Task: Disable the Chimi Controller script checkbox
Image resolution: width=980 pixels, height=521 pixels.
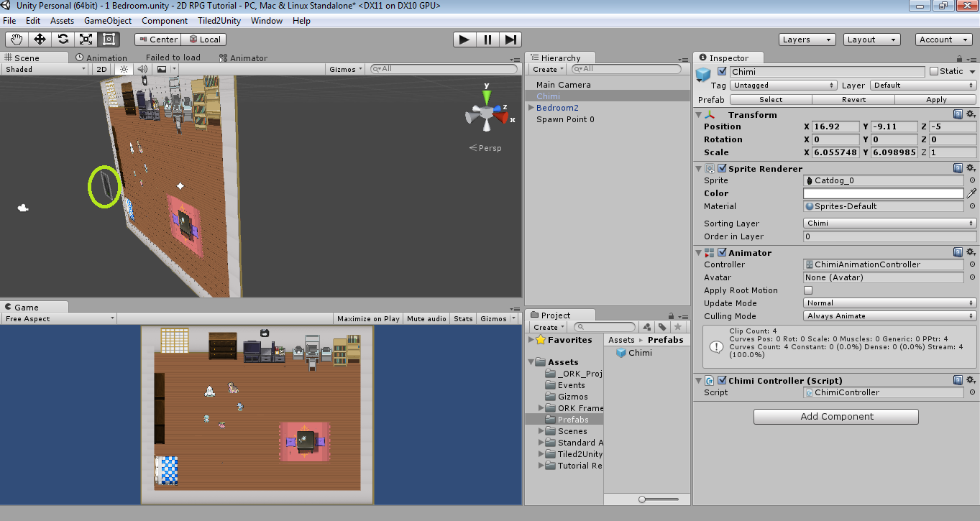Action: [x=722, y=380]
